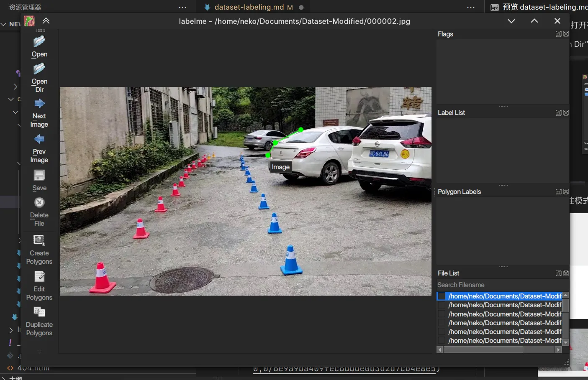Image resolution: width=588 pixels, height=380 pixels.
Task: Tick the third file list checkbox
Action: [442, 314]
